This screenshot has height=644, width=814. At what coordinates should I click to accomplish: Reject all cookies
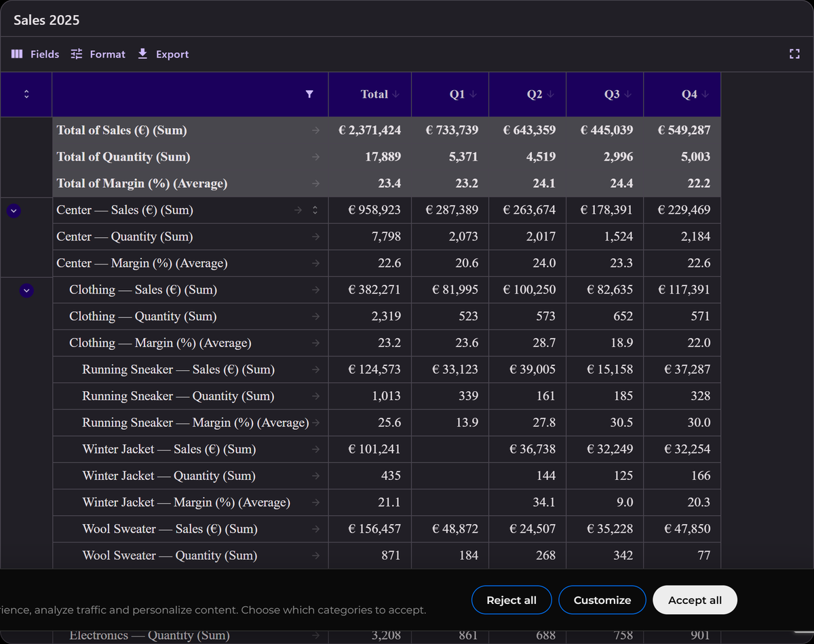coord(511,600)
